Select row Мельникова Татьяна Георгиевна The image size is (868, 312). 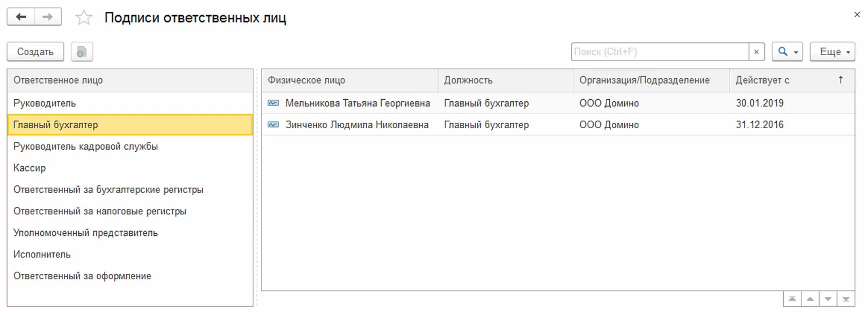358,103
